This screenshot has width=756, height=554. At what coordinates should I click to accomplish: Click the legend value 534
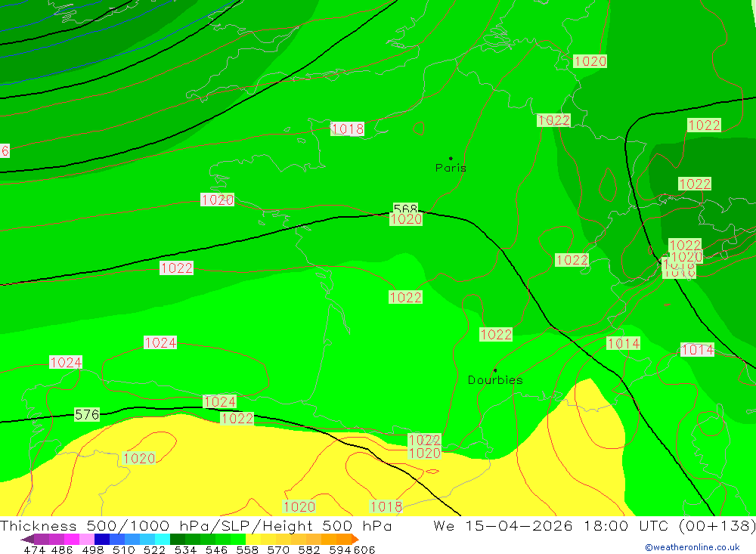click(x=185, y=549)
